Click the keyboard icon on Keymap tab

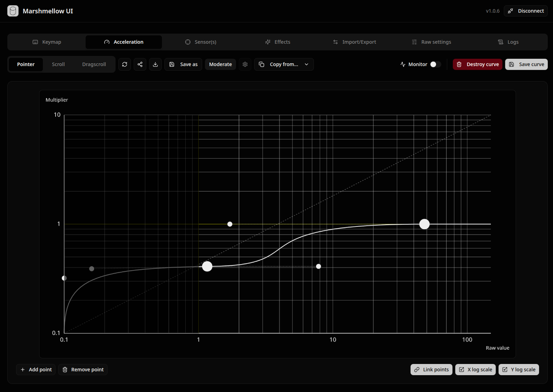pos(35,42)
